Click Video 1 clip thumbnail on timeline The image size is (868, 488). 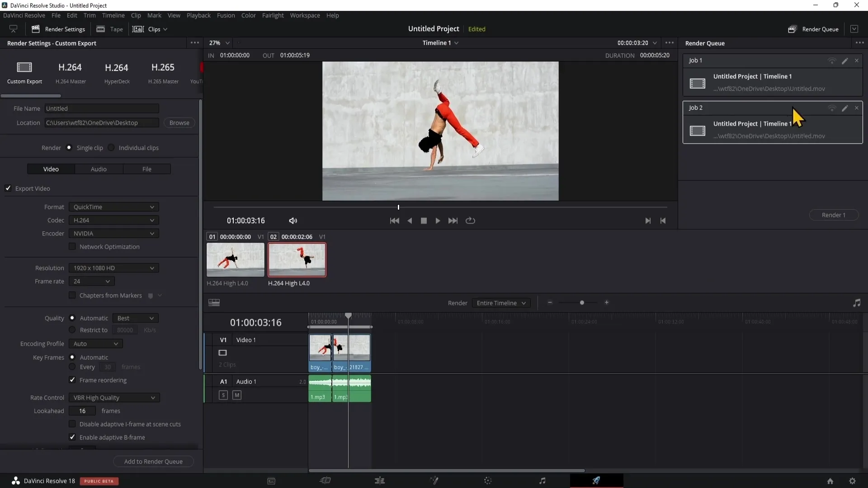point(320,347)
